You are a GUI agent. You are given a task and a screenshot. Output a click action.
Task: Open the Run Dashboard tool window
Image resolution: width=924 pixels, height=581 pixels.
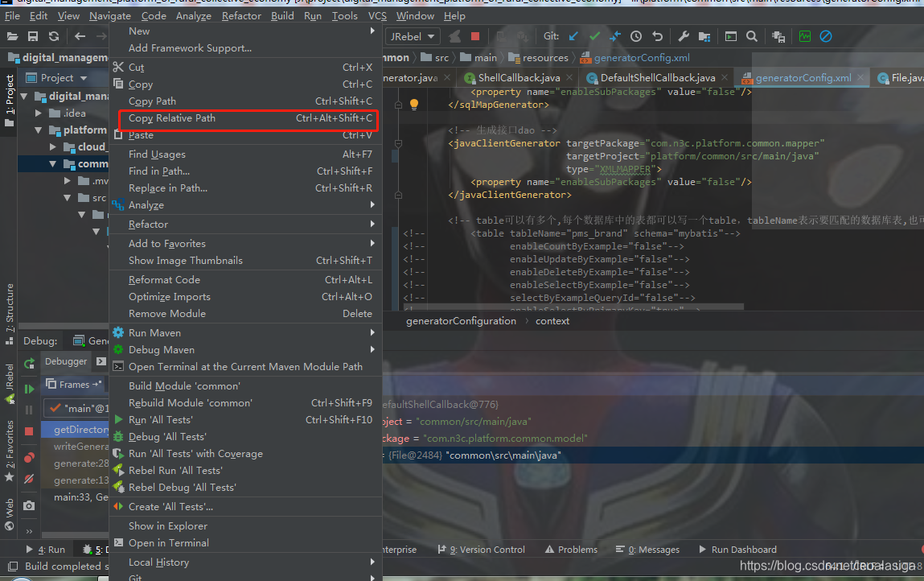click(x=737, y=550)
